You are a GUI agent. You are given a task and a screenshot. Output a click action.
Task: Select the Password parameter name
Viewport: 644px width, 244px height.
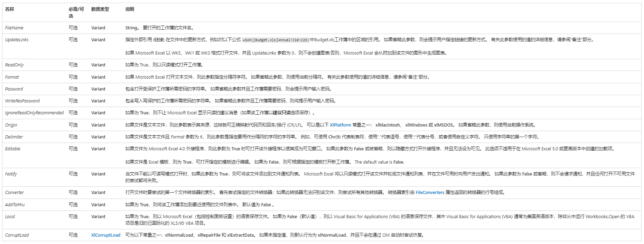[x=14, y=89]
